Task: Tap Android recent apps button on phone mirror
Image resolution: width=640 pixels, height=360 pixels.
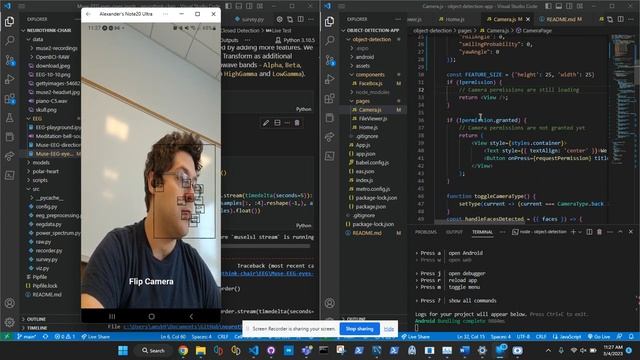Action: point(112,316)
